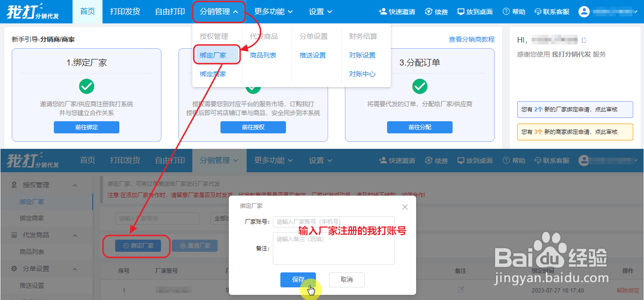Choose 对账设置 in the 分销管理 dropdown menu
The image size is (644, 300).
point(362,55)
